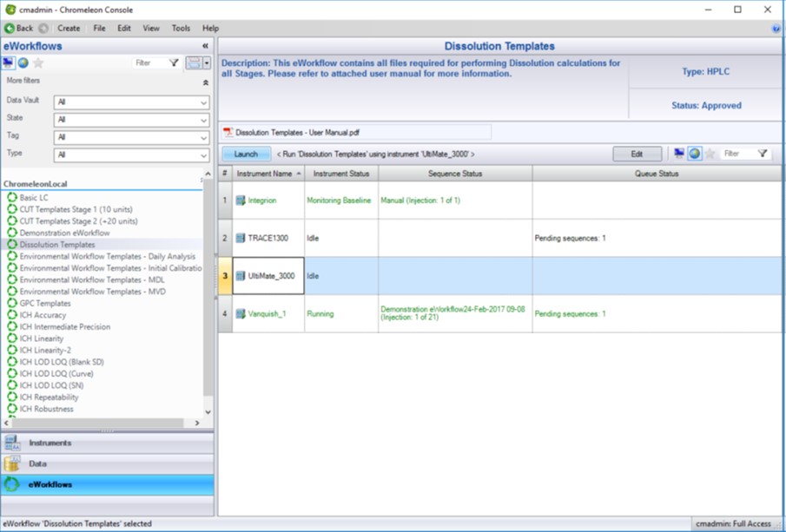Click the green Back arrow icon
Screen dimensions: 786x532
(x=10, y=28)
